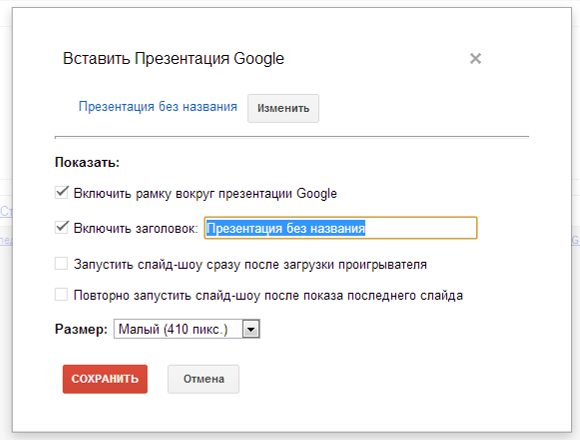Click the red 'СОХРАНИТЬ' button
This screenshot has width=580, height=440.
pyautogui.click(x=105, y=379)
